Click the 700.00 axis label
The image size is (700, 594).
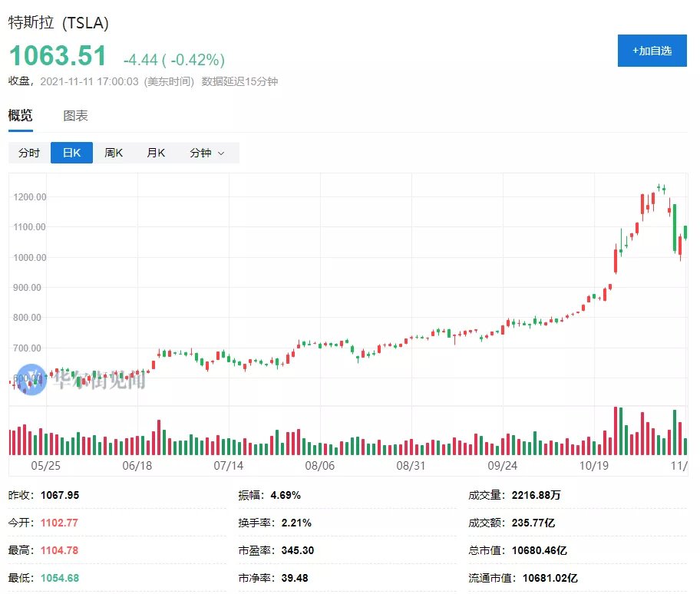[27, 348]
